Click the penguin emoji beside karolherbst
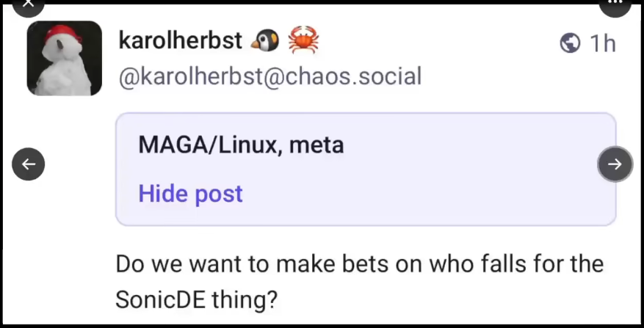Screen dimensions: 644x328 tap(265, 41)
